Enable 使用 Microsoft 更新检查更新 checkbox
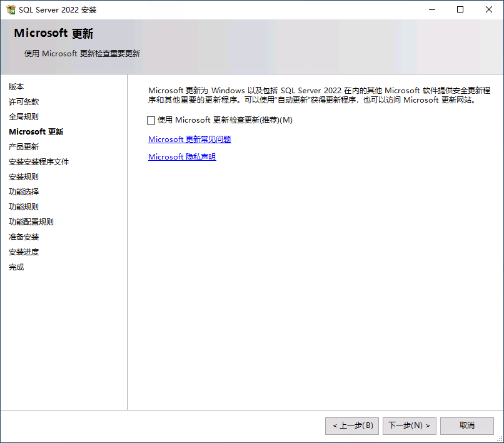The image size is (504, 443). tap(151, 120)
